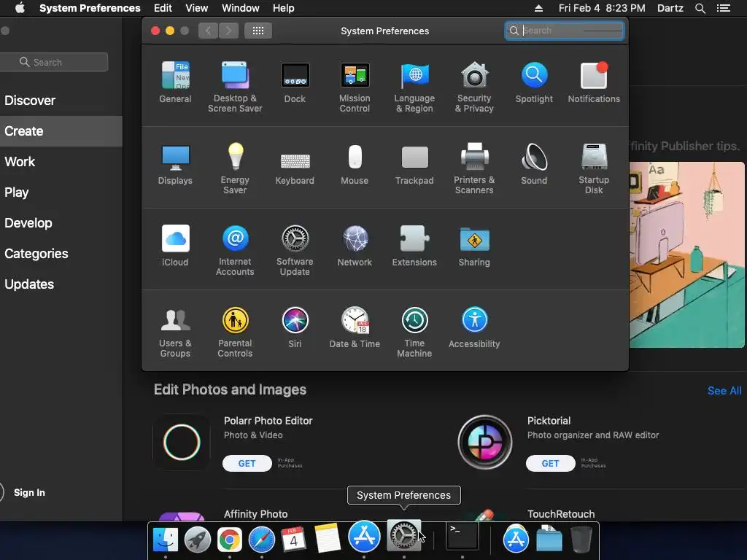The height and width of the screenshot is (560, 747).
Task: Open Mission Control preferences
Action: pyautogui.click(x=355, y=87)
